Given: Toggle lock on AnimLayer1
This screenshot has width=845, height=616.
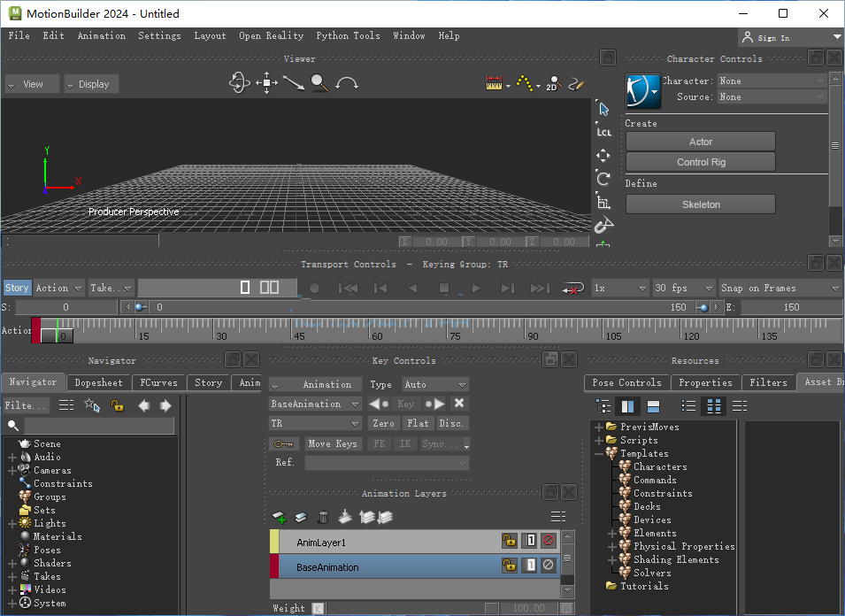Looking at the screenshot, I should (x=509, y=540).
